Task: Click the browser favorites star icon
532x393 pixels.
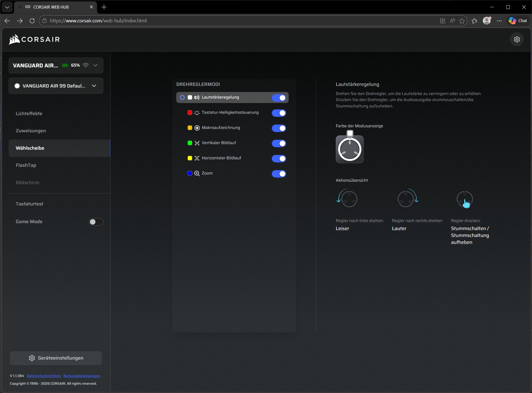Action: (x=462, y=21)
